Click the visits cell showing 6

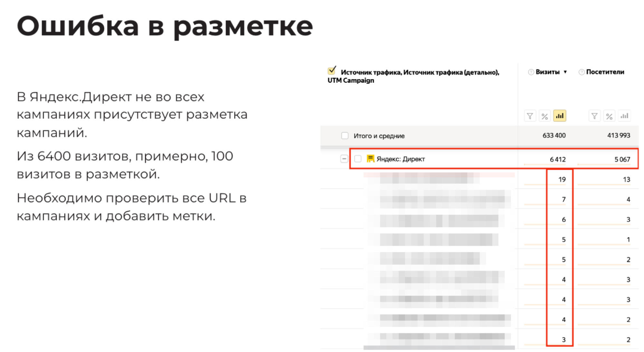pyautogui.click(x=564, y=220)
